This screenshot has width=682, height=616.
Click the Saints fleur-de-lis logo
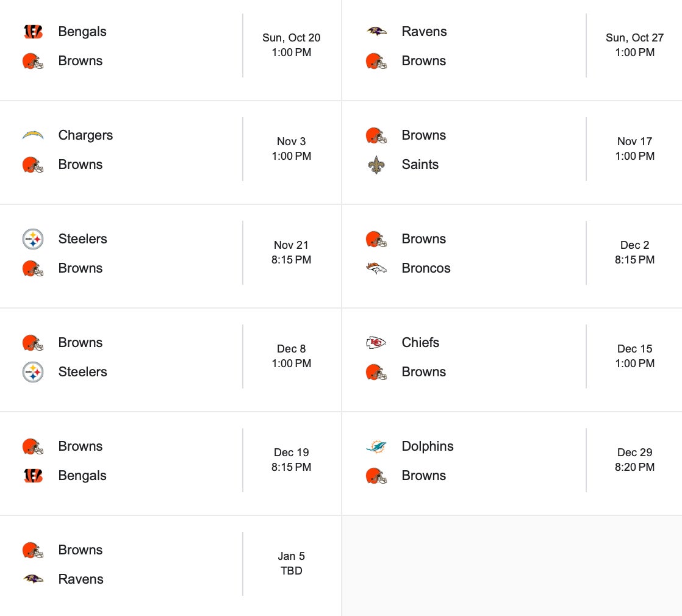click(x=376, y=165)
